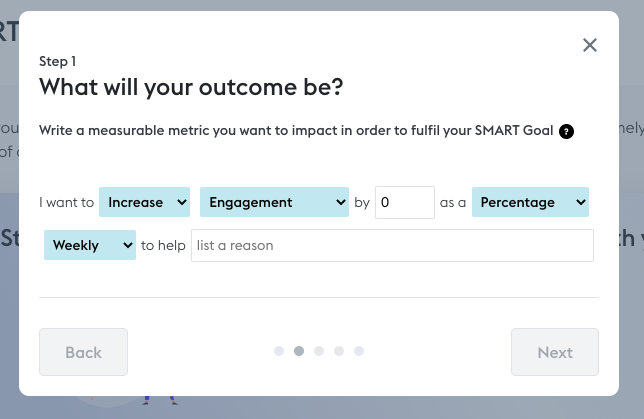Select the second (active) step indicator dot
Image resolution: width=644 pixels, height=419 pixels.
pyautogui.click(x=299, y=351)
